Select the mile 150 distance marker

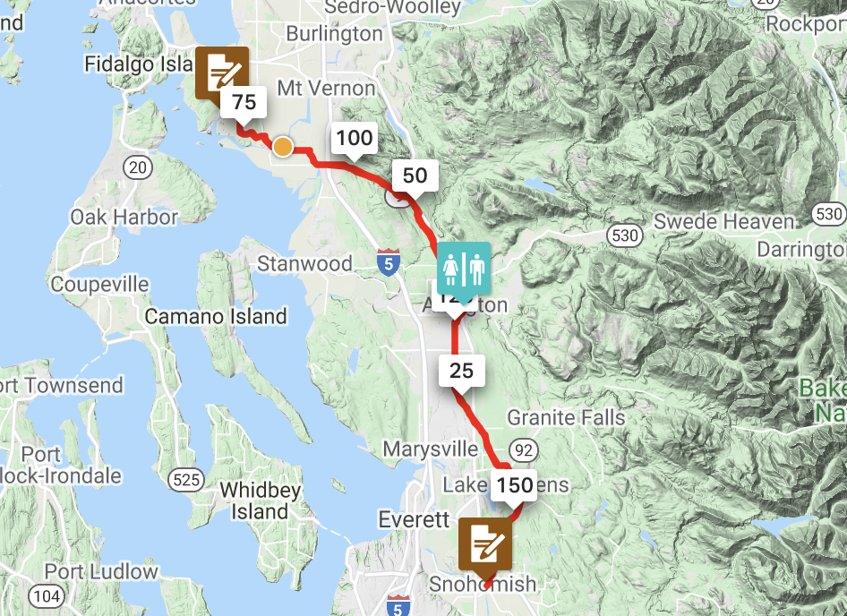[514, 485]
